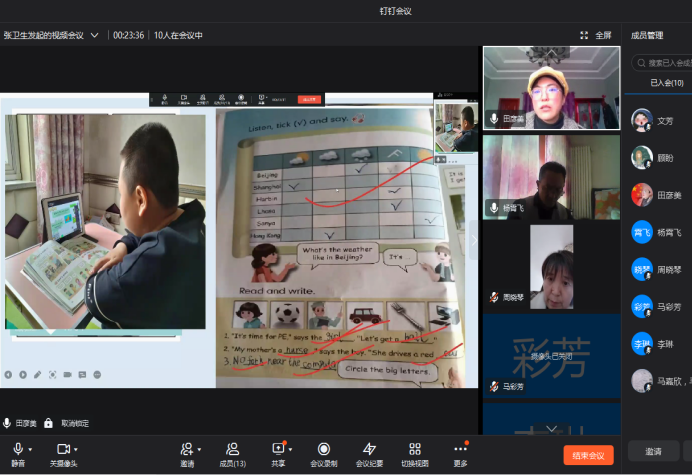Screen dimensions: 692x476
Task: Click mic icon on 杨霄飞 tile
Action: pos(494,207)
